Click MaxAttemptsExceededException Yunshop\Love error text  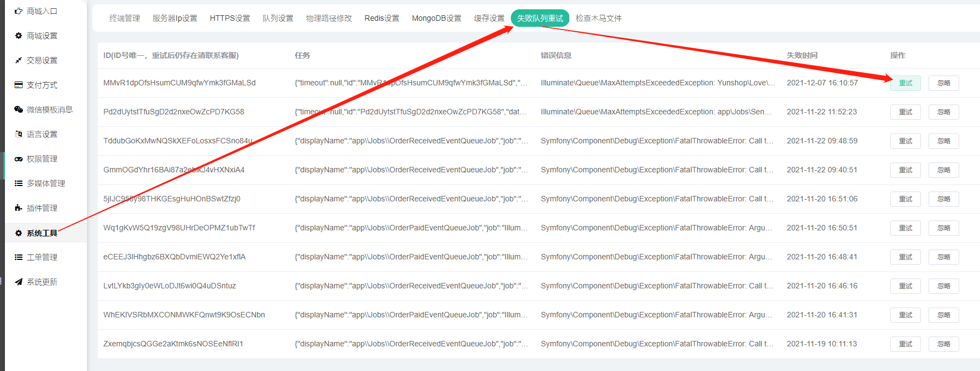click(658, 83)
